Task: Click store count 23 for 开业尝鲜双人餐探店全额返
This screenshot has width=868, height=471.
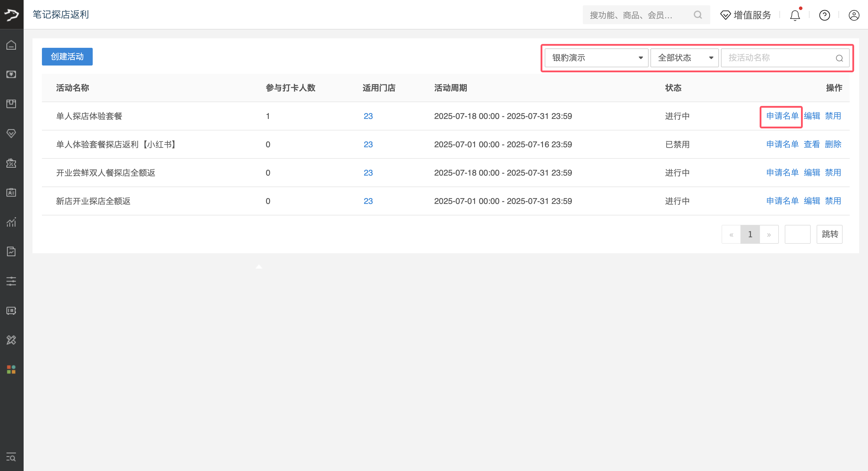Action: [368, 173]
